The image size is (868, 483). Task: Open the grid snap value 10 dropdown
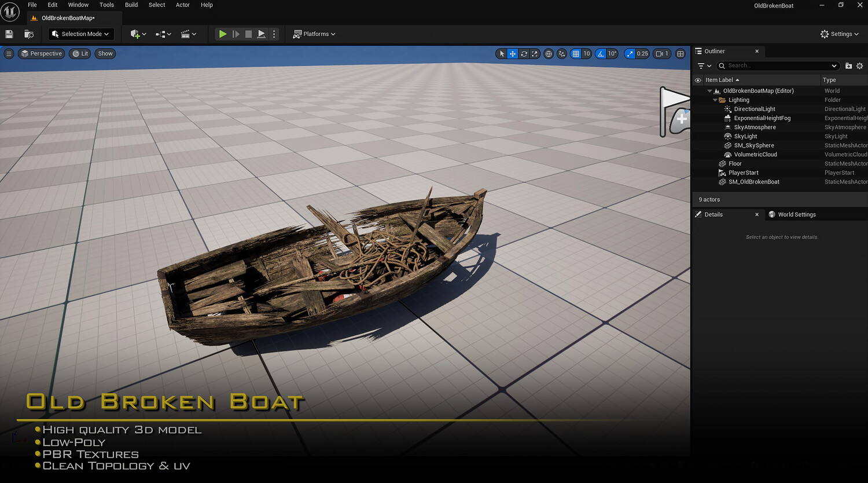586,54
